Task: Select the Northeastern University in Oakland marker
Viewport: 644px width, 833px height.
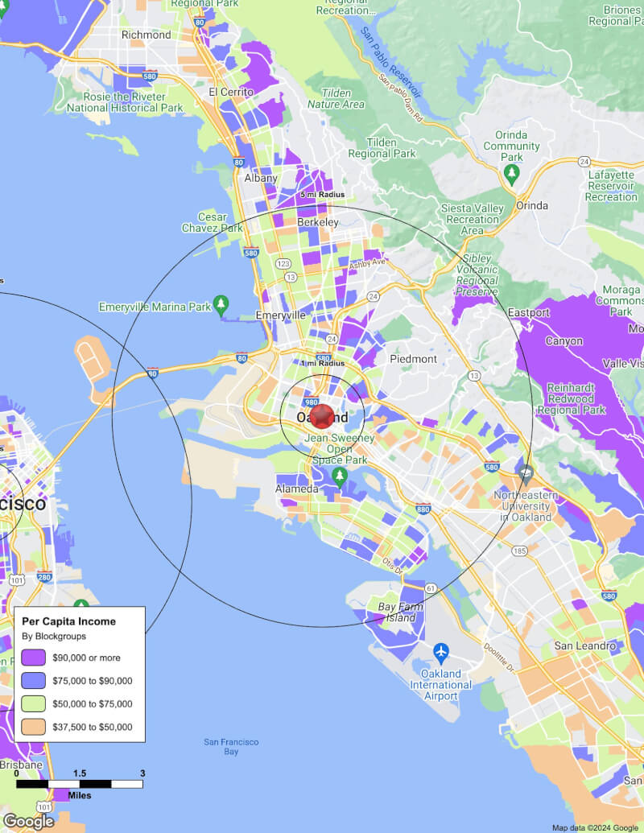Action: pos(526,472)
